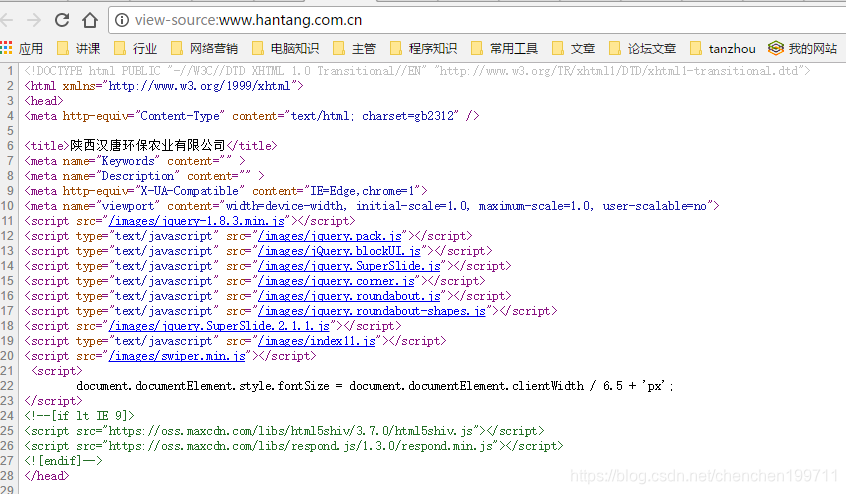Open the 电脑知识 bookmark folder
This screenshot has height=494, width=846.
click(x=285, y=49)
